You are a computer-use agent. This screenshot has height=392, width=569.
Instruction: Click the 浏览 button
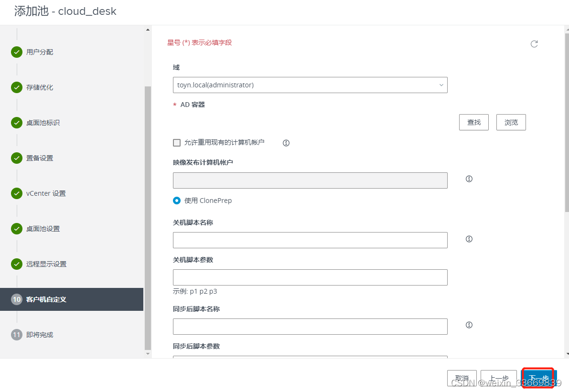511,122
